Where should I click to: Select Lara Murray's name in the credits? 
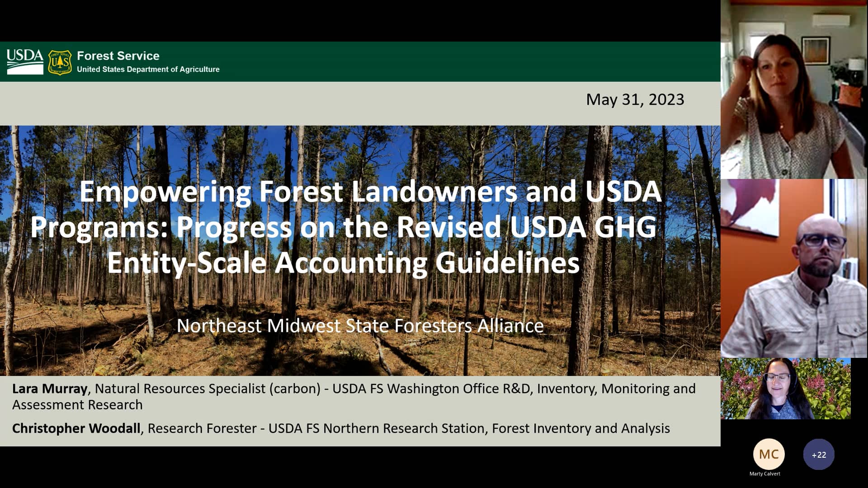pos(49,388)
